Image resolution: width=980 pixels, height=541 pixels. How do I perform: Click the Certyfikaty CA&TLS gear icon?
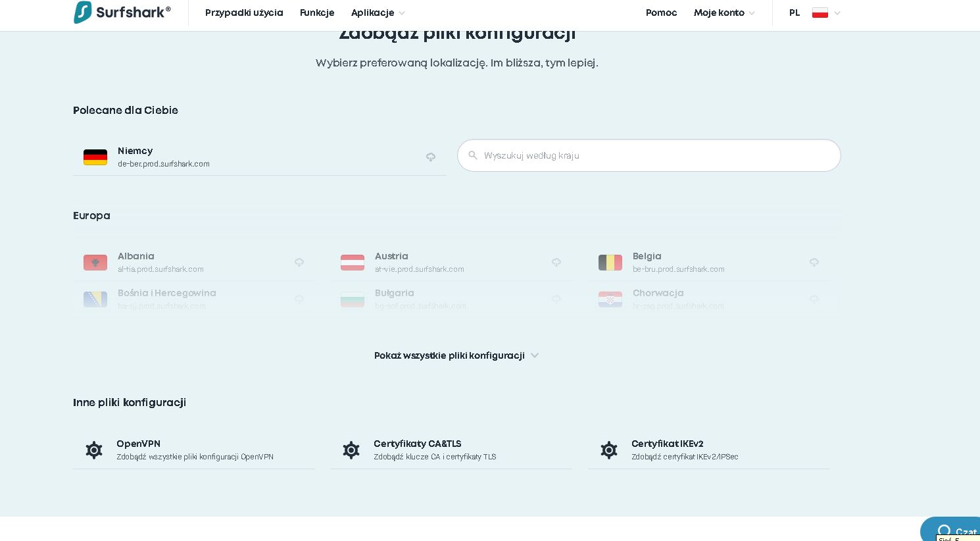click(x=351, y=450)
